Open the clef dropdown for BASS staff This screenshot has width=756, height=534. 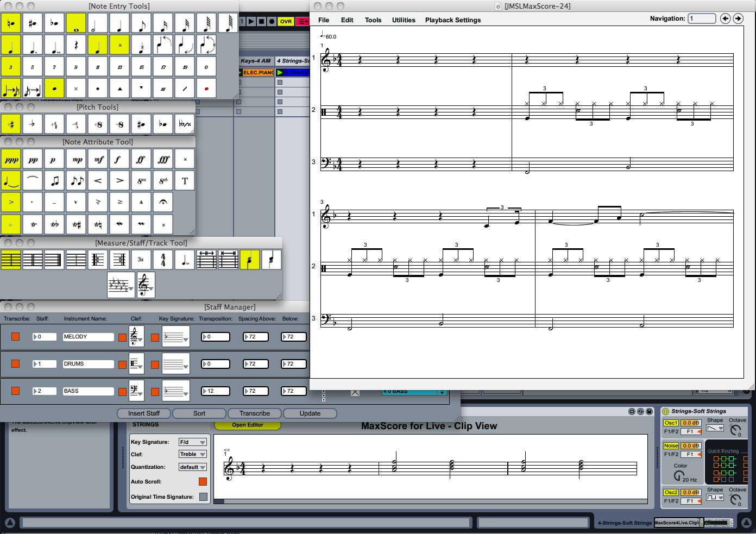click(136, 391)
